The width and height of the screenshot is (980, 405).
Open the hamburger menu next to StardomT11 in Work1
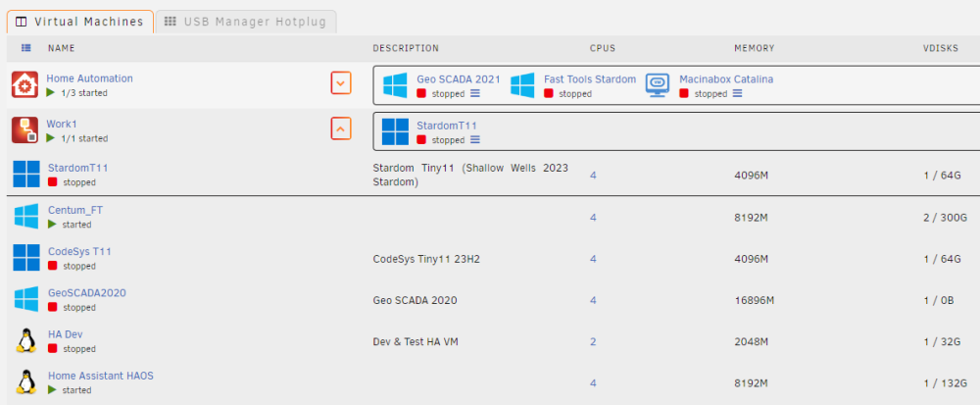click(475, 140)
